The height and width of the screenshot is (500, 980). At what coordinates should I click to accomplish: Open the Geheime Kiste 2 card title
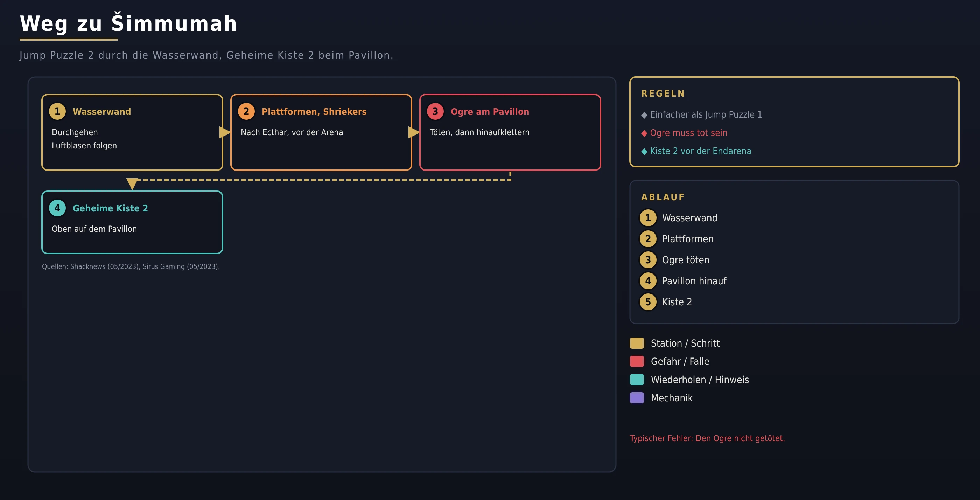(110, 208)
